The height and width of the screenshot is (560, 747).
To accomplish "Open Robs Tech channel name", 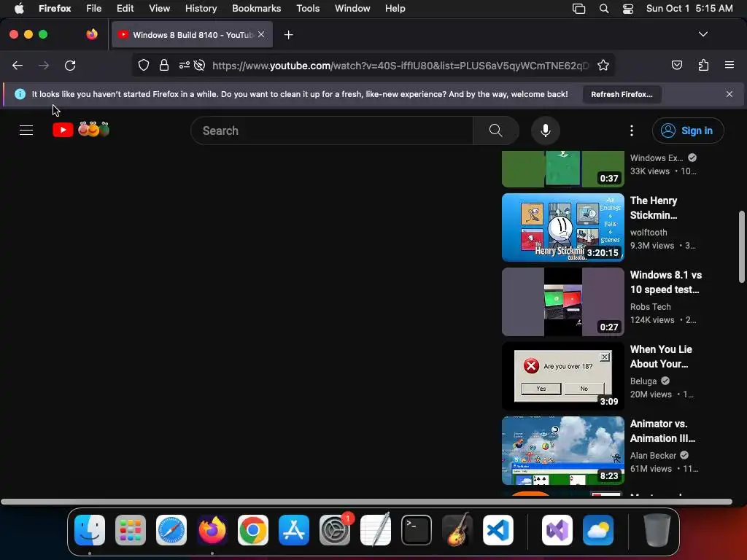I will coord(650,307).
